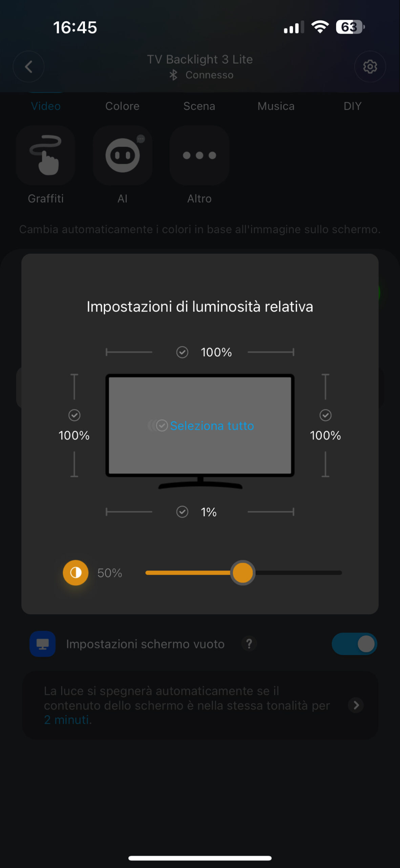Toggle the top edge 100% checkmark
Screen dimensions: 400x868
tap(182, 352)
